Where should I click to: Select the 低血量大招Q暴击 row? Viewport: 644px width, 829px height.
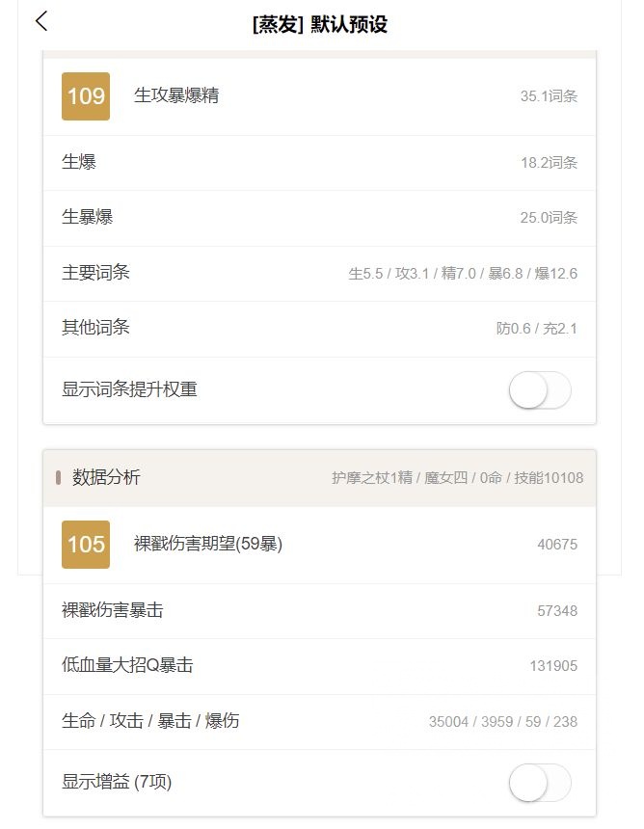[x=128, y=666]
